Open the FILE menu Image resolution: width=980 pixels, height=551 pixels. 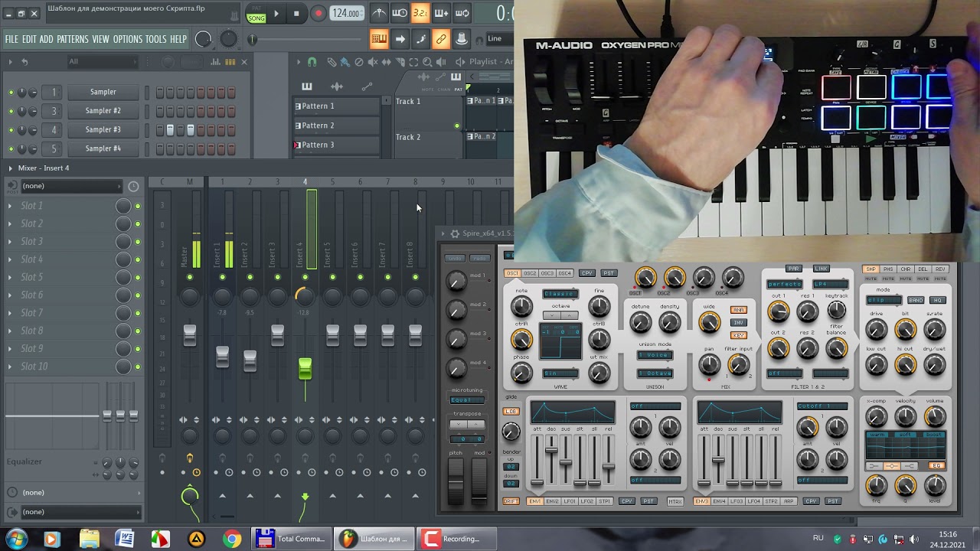(x=11, y=39)
